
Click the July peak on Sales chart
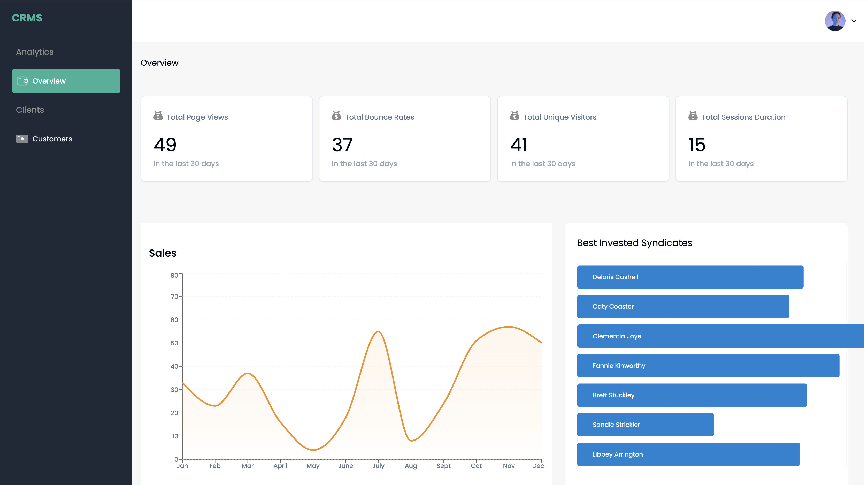tap(378, 332)
